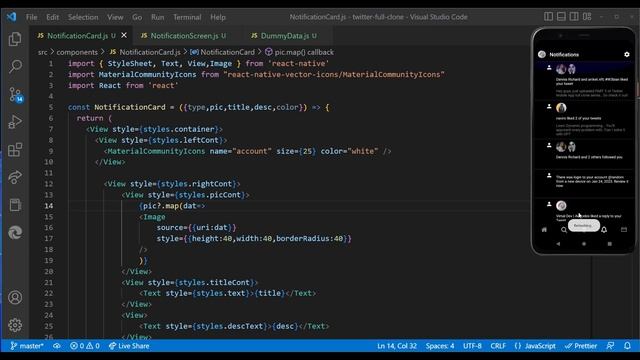Click the VS Code logo icon
The image size is (640, 360).
click(11, 17)
